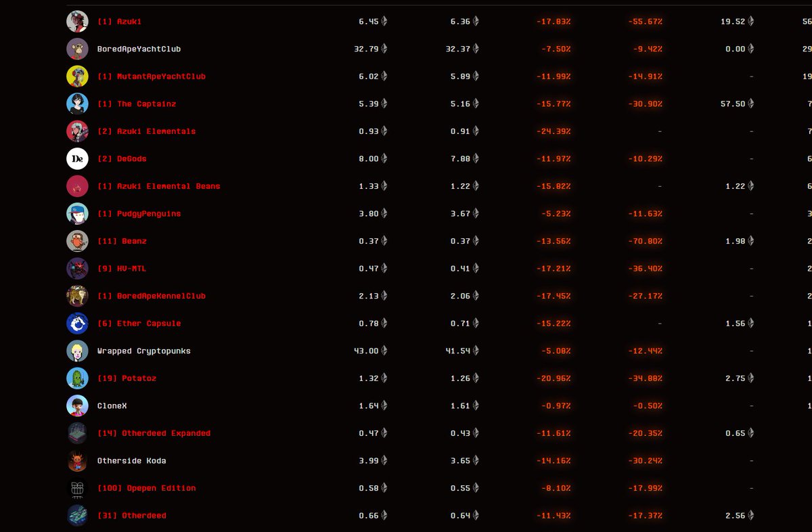Image resolution: width=812 pixels, height=532 pixels.
Task: Open CloneX collection link
Action: click(x=112, y=406)
